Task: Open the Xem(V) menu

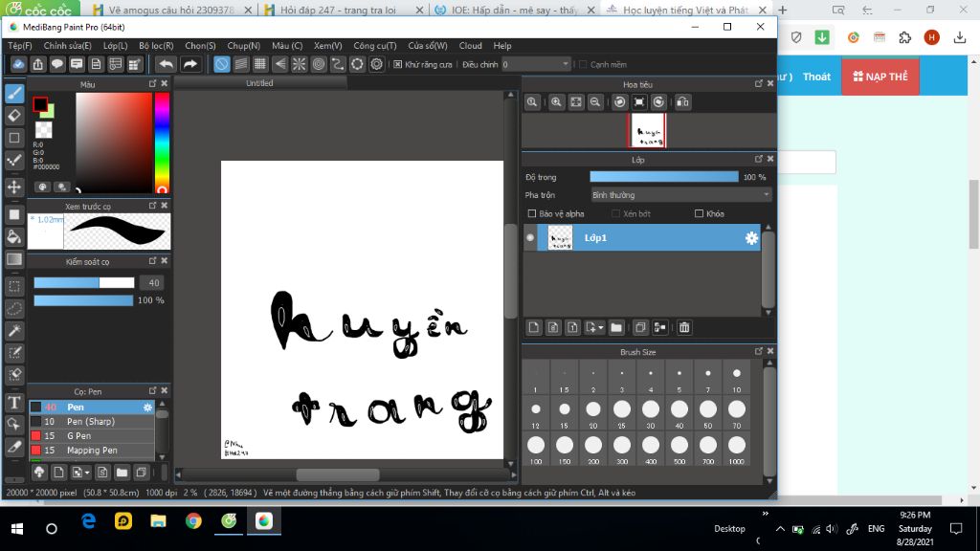Action: 328,46
